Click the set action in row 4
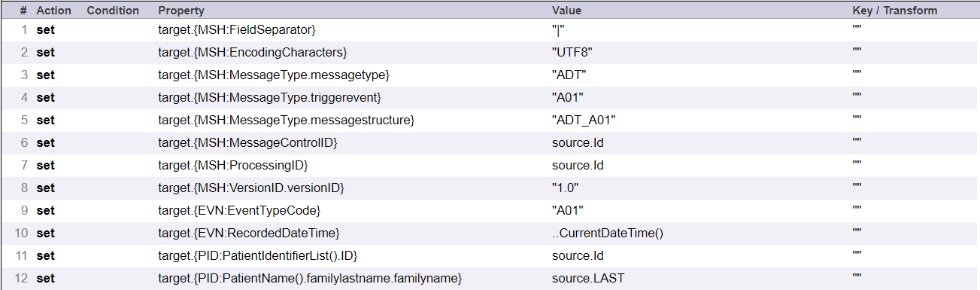Viewport: 980px width, 290px height. coord(46,98)
